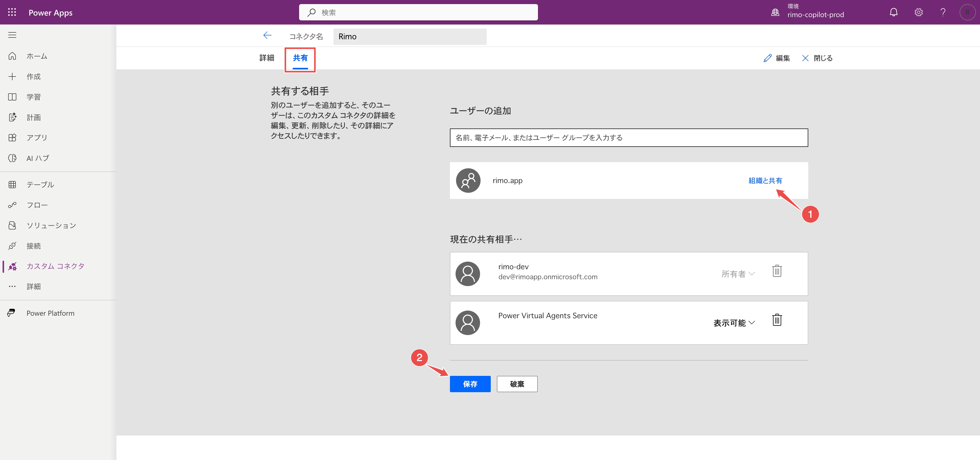This screenshot has width=980, height=460.
Task: Open the help question mark
Action: pyautogui.click(x=943, y=12)
